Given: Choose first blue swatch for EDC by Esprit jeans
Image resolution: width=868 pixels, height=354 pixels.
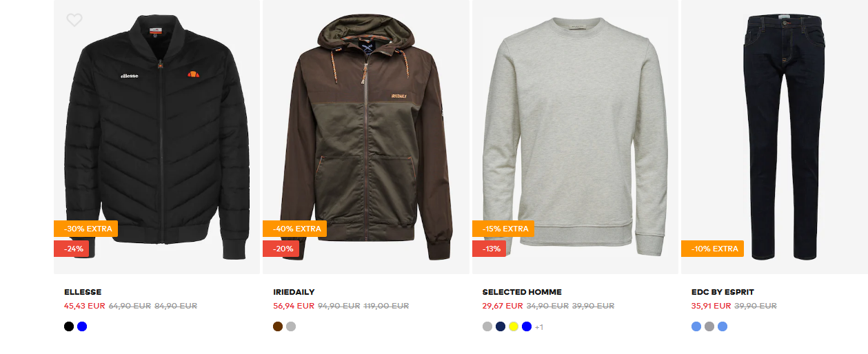Looking at the screenshot, I should pos(696,326).
